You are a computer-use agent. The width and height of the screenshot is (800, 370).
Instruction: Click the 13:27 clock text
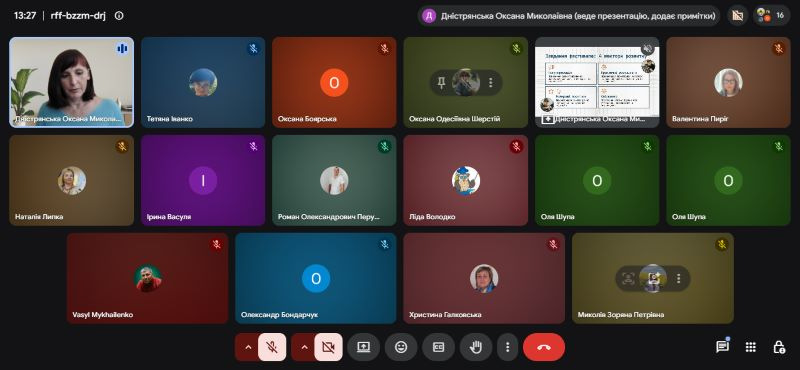[24, 15]
